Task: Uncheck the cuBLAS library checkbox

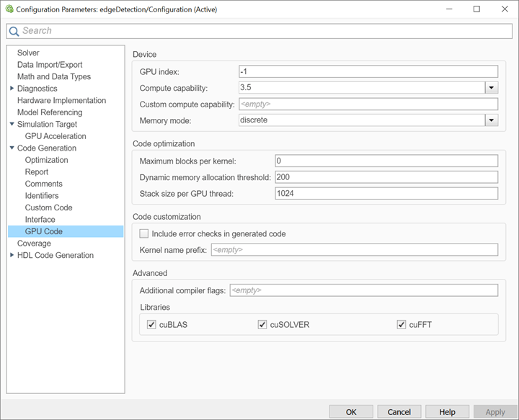Action: 151,325
